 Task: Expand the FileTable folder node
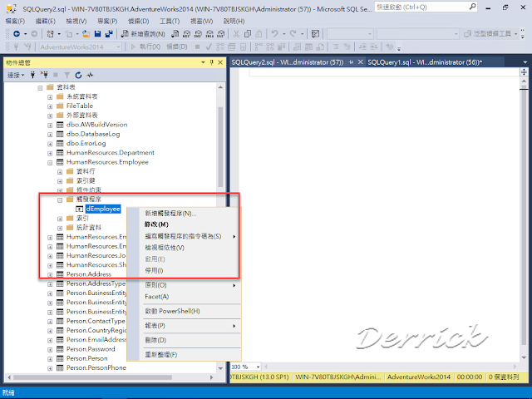(x=50, y=106)
